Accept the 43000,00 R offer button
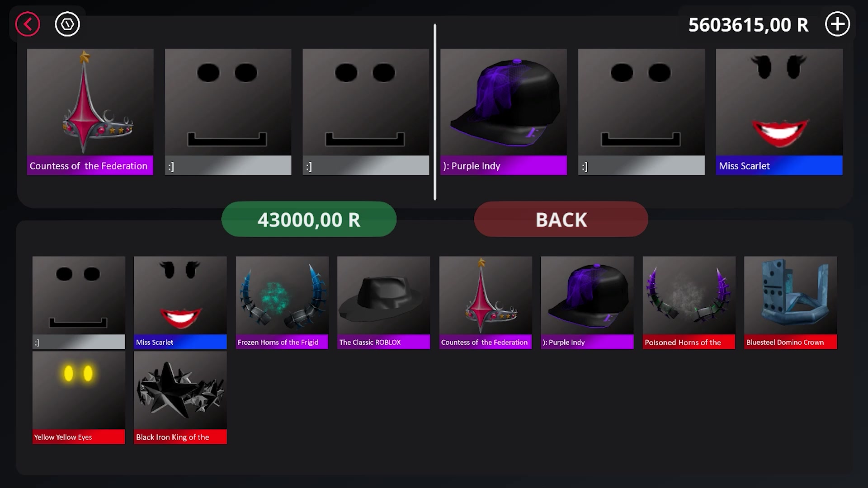This screenshot has height=488, width=868. click(309, 219)
